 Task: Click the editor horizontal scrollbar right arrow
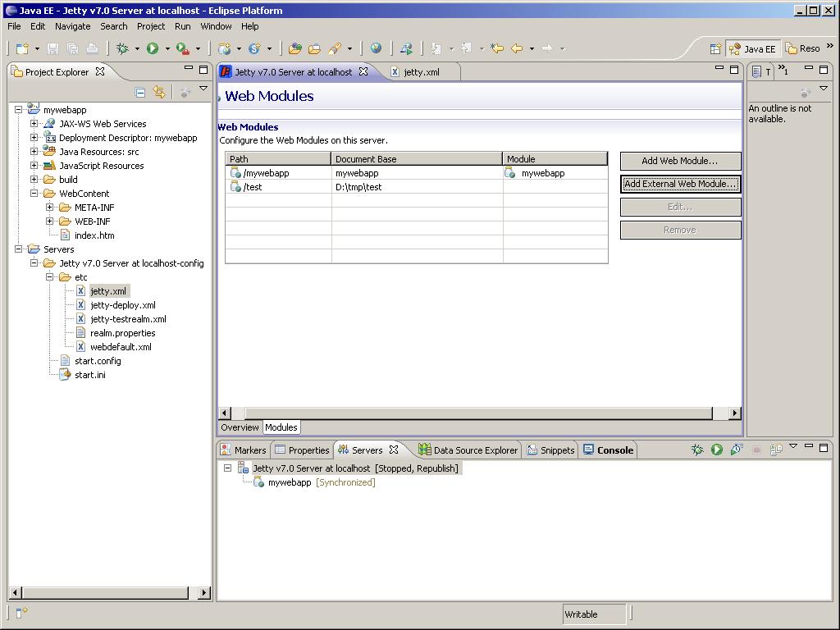[x=735, y=413]
